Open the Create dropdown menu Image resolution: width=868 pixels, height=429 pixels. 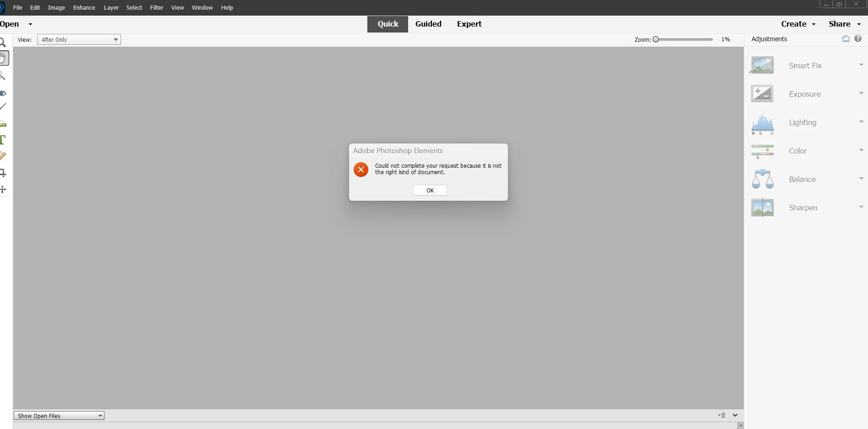click(x=798, y=24)
